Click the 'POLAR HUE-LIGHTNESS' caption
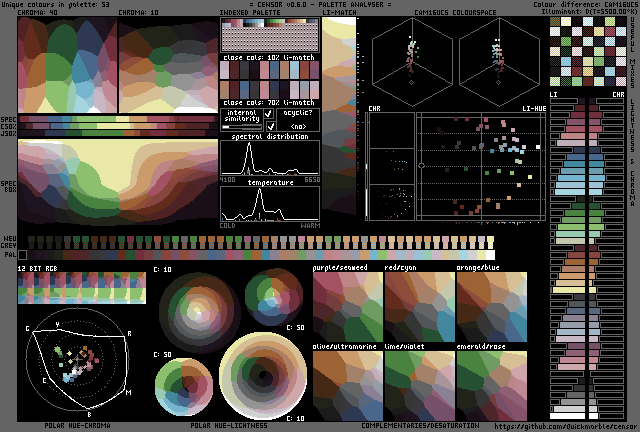 pyautogui.click(x=229, y=425)
